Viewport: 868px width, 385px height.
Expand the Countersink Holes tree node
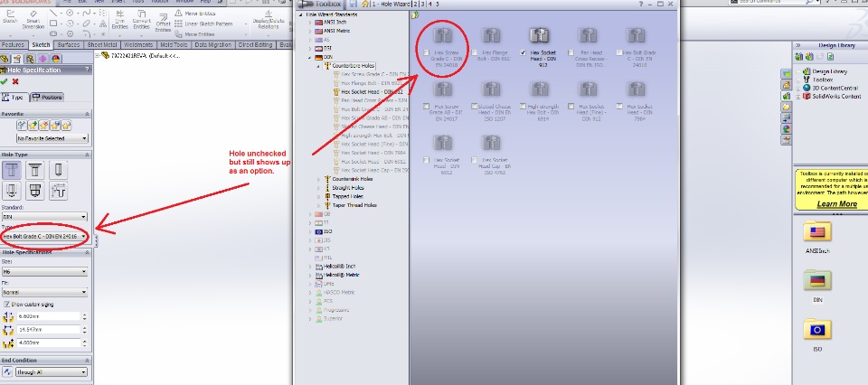tap(318, 179)
